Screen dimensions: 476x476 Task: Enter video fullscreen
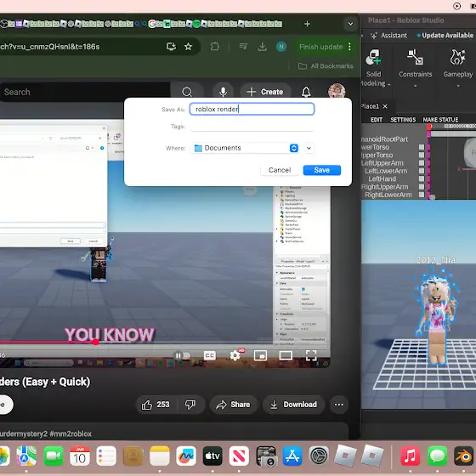(311, 355)
